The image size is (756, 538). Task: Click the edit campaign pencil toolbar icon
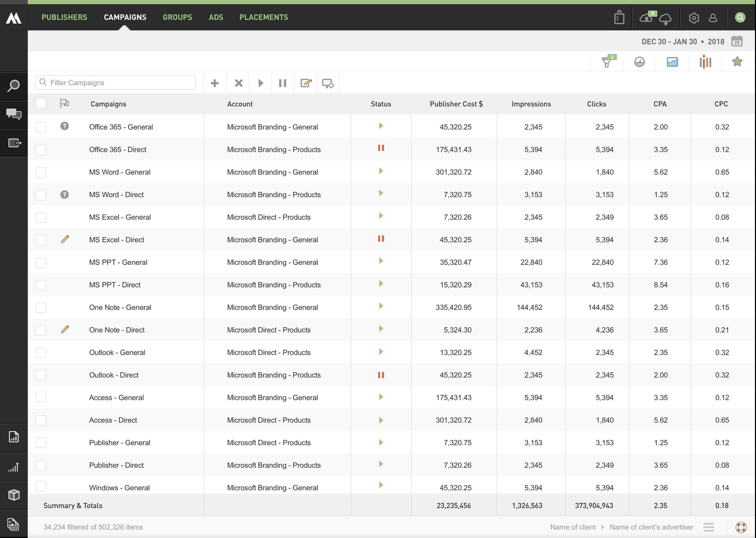tap(306, 83)
